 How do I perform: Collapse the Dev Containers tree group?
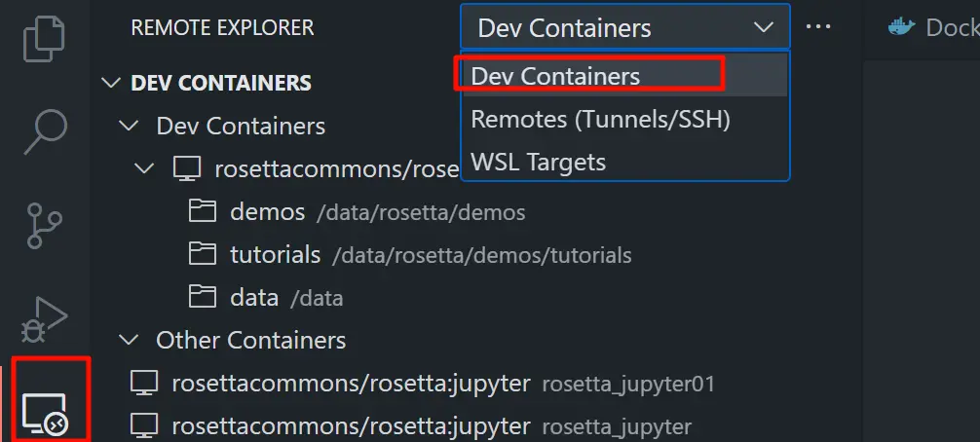(x=129, y=126)
